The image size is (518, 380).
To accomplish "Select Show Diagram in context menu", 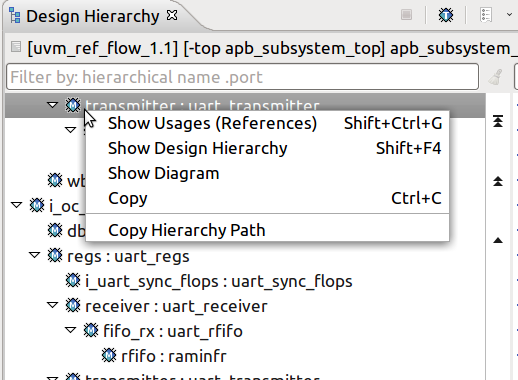I will coord(267,173).
